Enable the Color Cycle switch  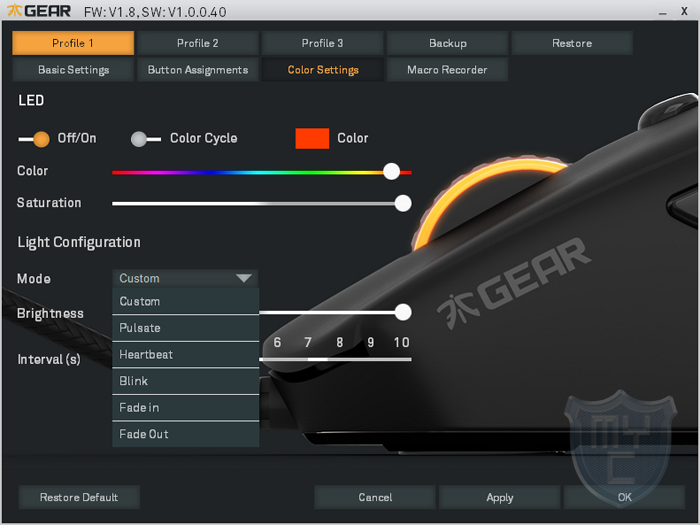(x=146, y=139)
